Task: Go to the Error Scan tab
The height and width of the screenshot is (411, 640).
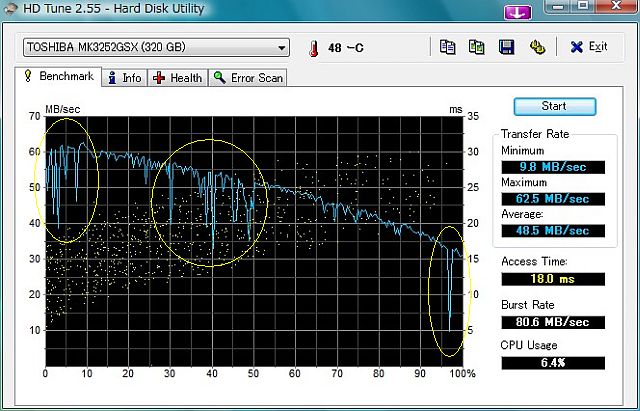Action: [249, 78]
